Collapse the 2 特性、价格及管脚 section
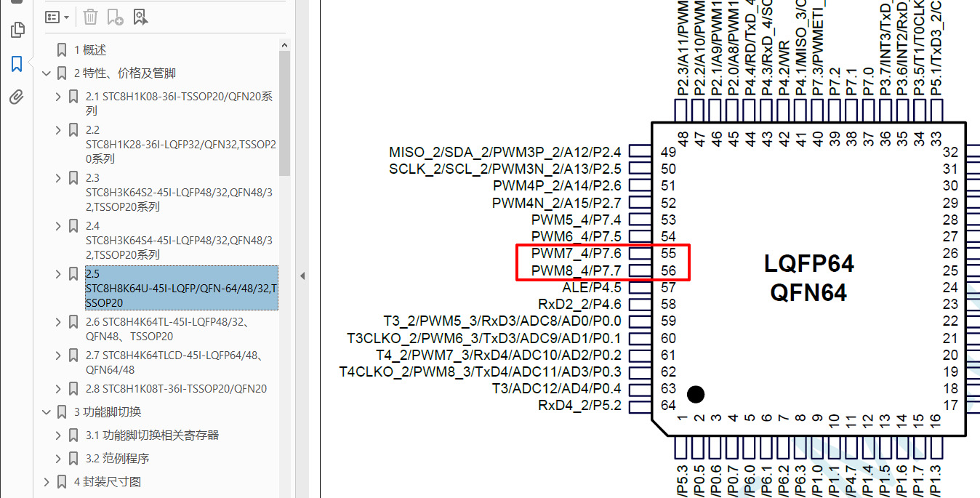 [x=47, y=73]
